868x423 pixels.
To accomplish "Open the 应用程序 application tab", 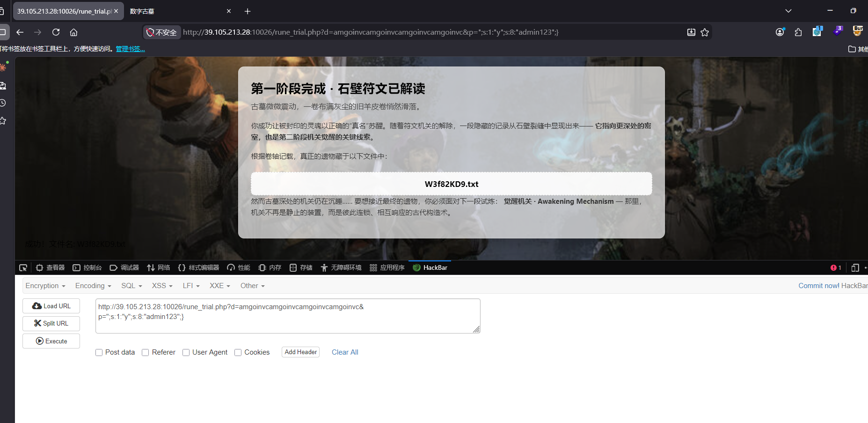I will click(387, 267).
